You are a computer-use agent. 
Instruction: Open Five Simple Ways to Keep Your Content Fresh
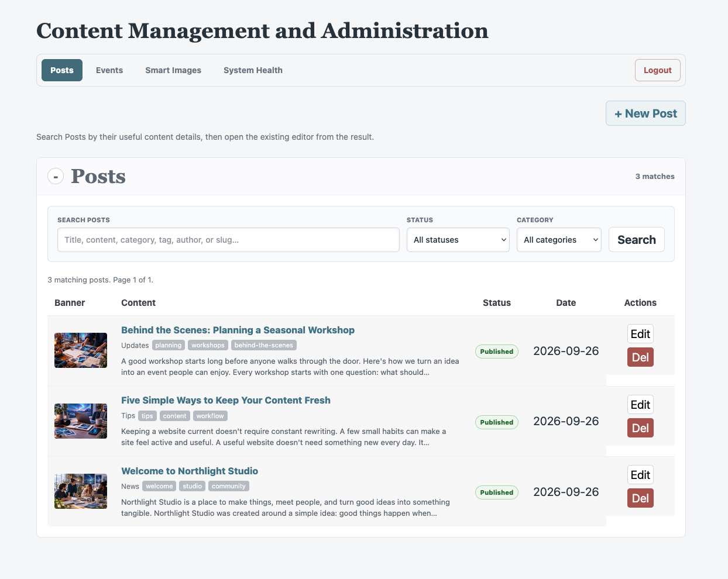[x=226, y=400]
